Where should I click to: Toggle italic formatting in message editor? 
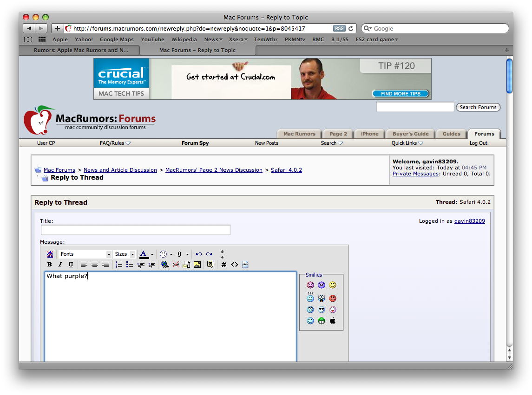(x=60, y=265)
